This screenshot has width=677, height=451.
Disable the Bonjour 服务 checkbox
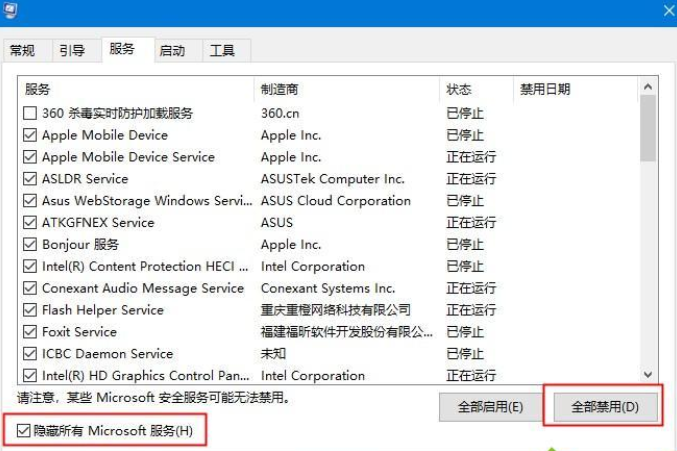(x=30, y=245)
